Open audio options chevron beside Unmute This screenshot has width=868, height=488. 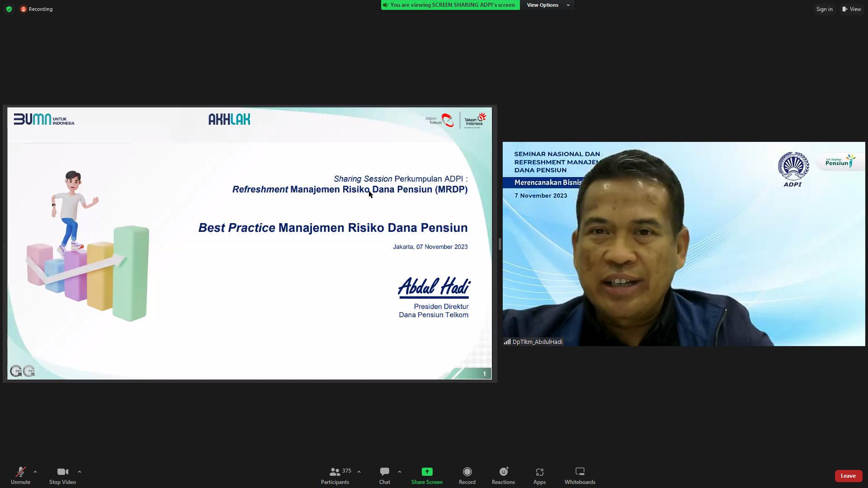[35, 472]
